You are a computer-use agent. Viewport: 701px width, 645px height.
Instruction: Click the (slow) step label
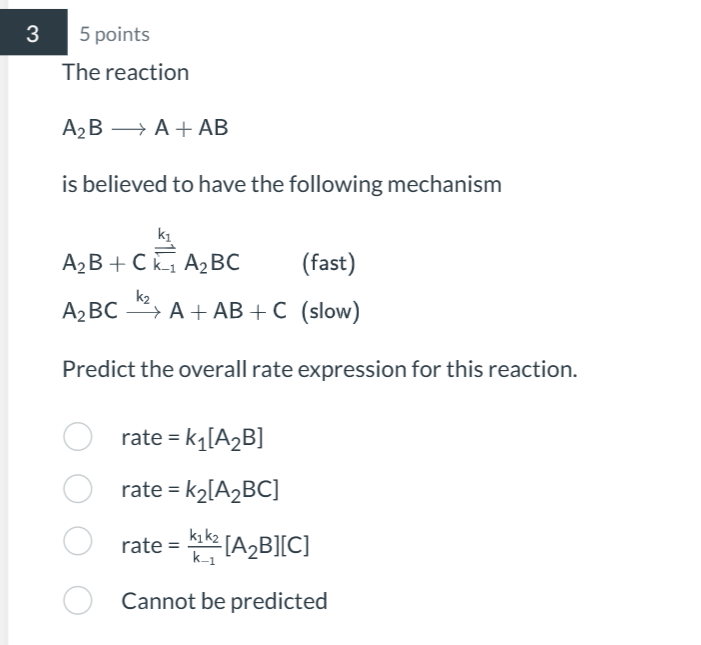pyautogui.click(x=331, y=311)
